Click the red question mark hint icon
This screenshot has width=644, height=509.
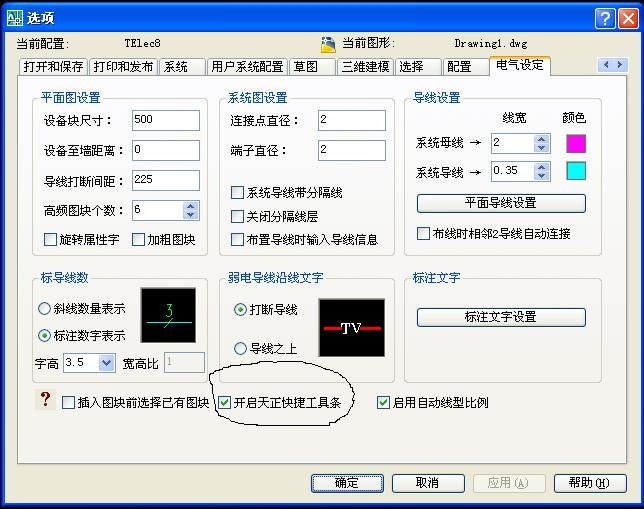45,399
